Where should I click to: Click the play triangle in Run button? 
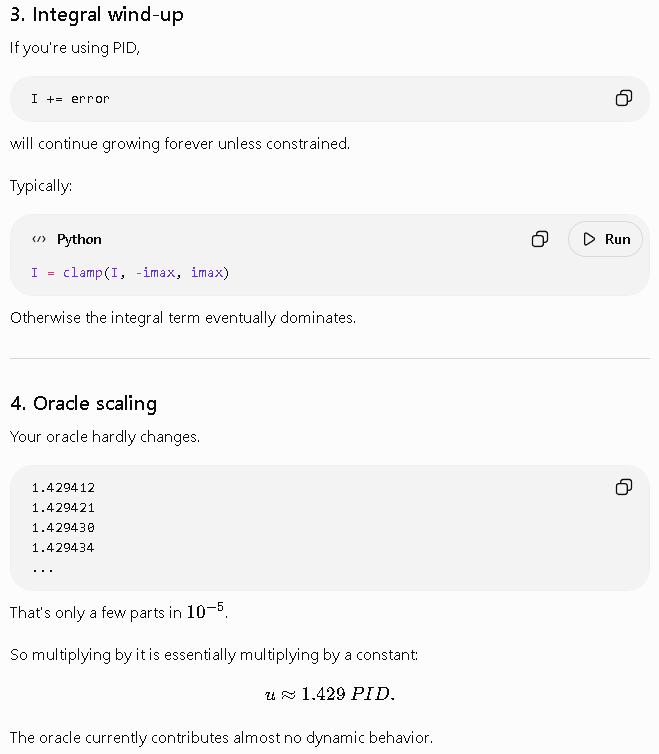pyautogui.click(x=589, y=239)
